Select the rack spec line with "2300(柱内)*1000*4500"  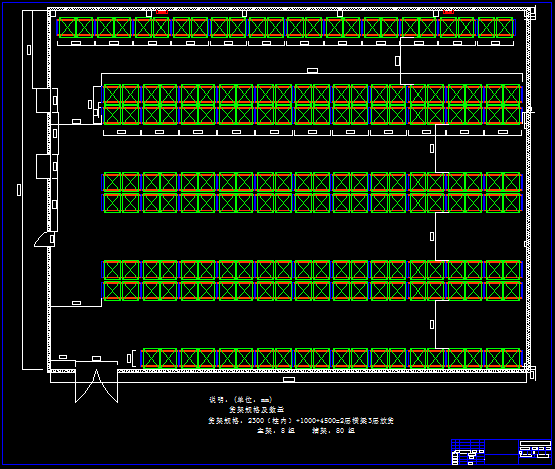pos(301,421)
